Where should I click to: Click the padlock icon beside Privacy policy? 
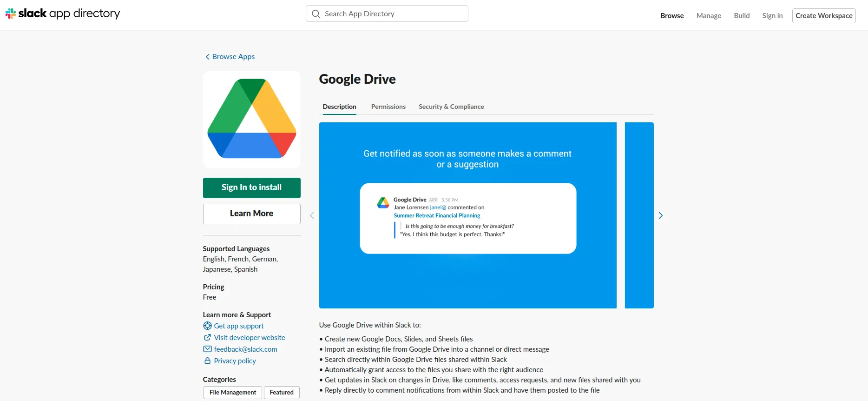coord(207,361)
